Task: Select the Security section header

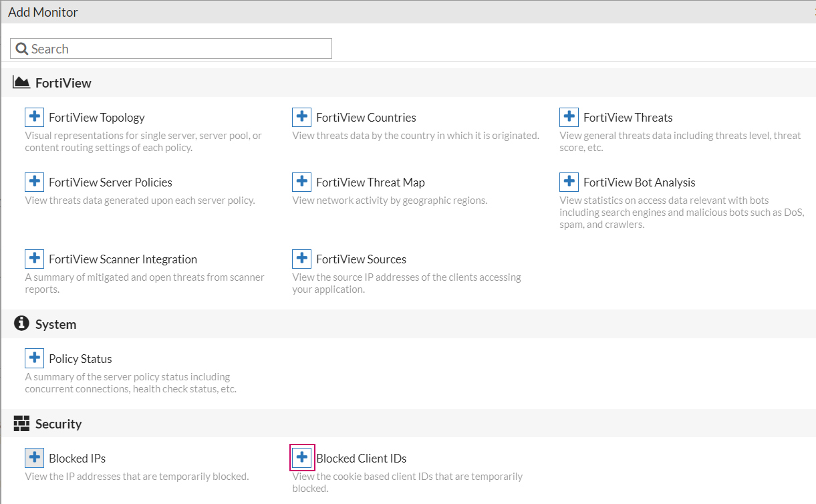Action: tap(58, 424)
